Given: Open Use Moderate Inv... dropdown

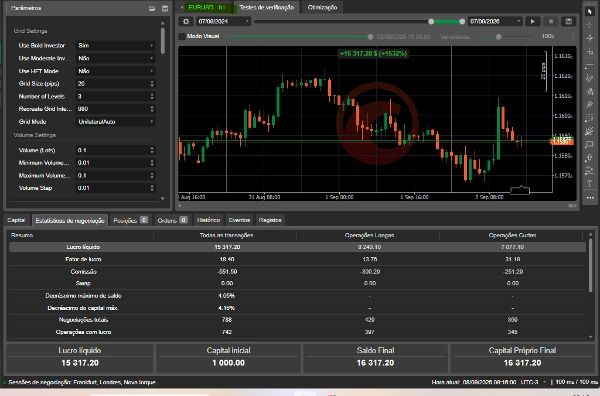Looking at the screenshot, I should [x=115, y=58].
